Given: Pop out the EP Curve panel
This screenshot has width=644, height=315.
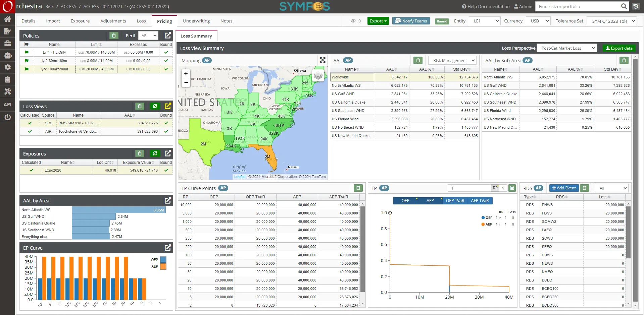Looking at the screenshot, I should pos(168,248).
